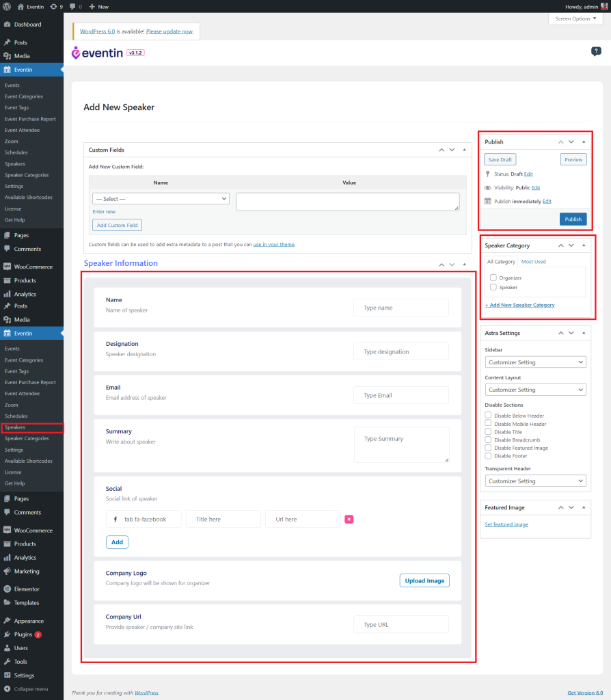The image size is (611, 700).
Task: Click the Preview button
Action: click(x=573, y=159)
